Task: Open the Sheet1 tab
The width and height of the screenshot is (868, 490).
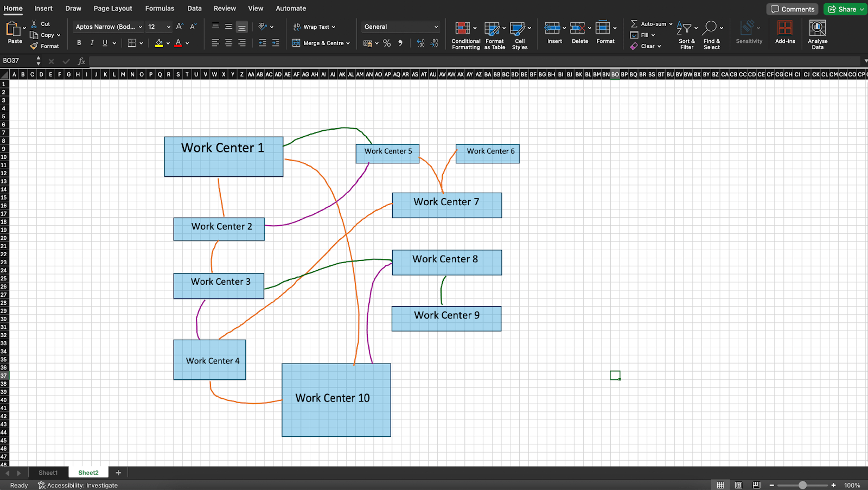Action: click(x=48, y=472)
